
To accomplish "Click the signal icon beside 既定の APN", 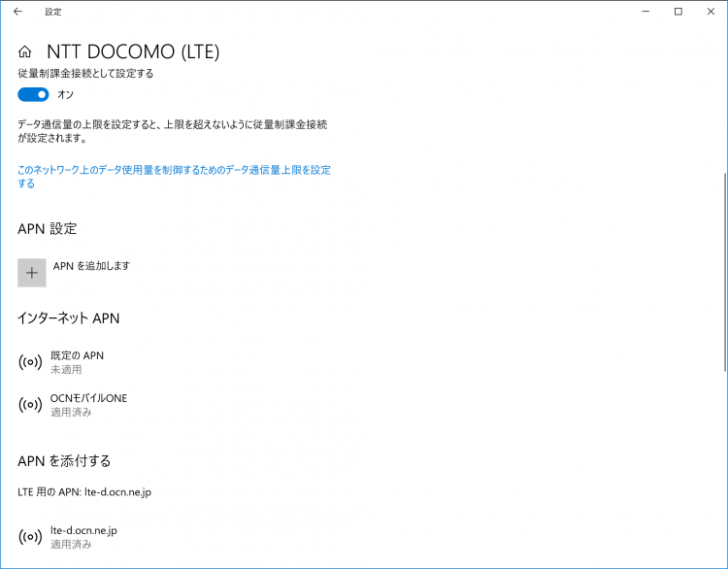I will click(x=30, y=362).
